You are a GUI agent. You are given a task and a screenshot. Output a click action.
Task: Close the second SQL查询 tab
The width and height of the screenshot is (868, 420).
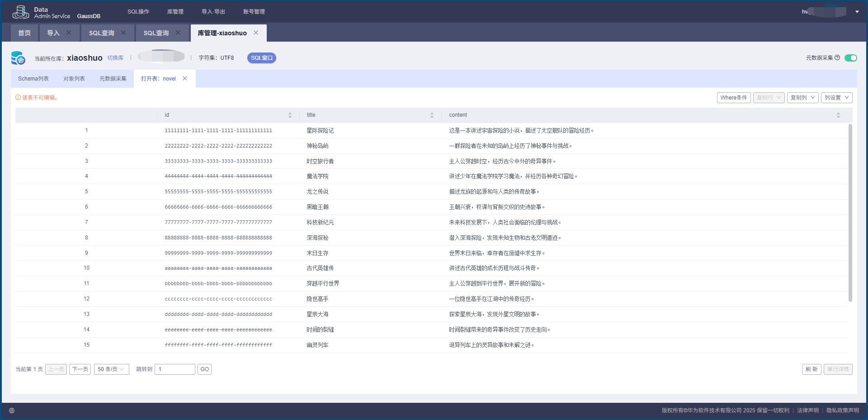178,33
